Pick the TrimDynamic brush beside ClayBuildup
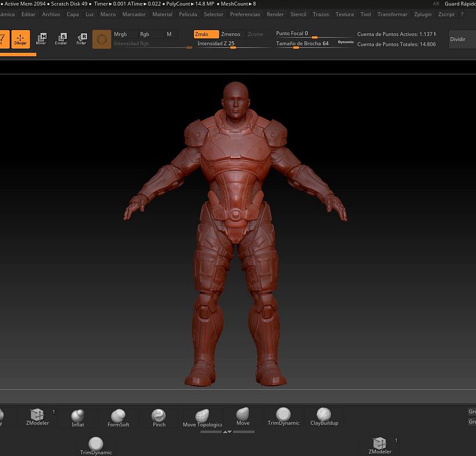 pyautogui.click(x=283, y=417)
